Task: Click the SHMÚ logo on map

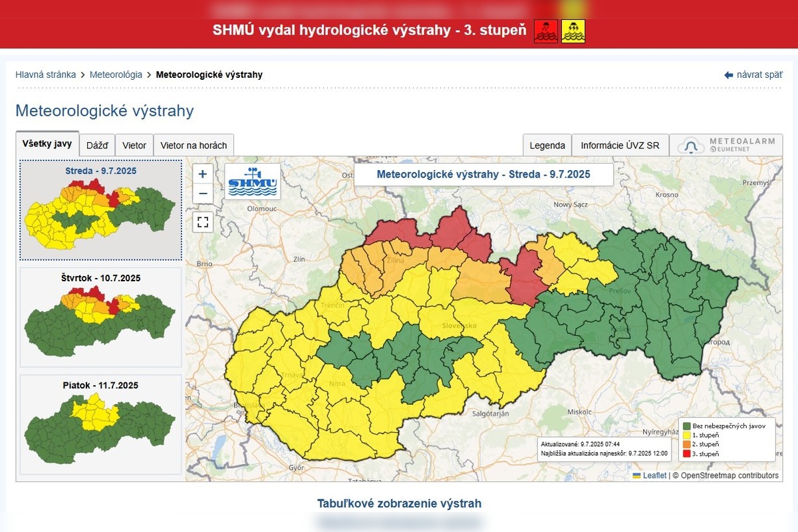Action: click(253, 182)
